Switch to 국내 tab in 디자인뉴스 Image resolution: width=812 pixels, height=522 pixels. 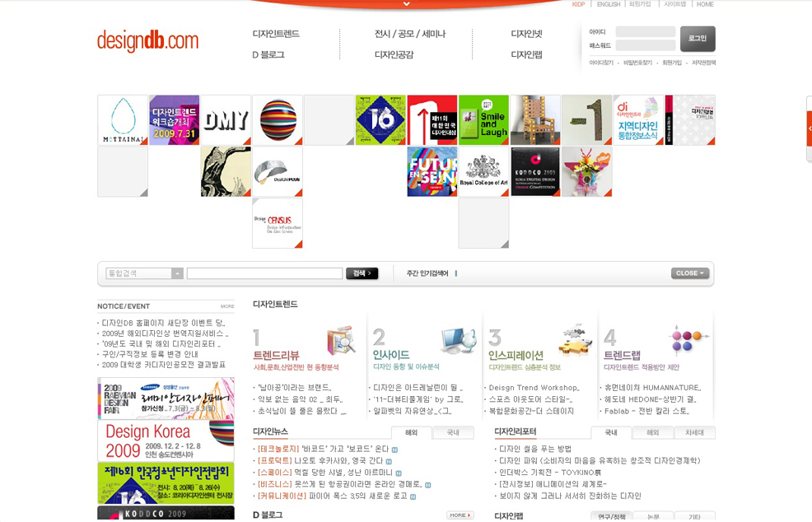click(453, 432)
